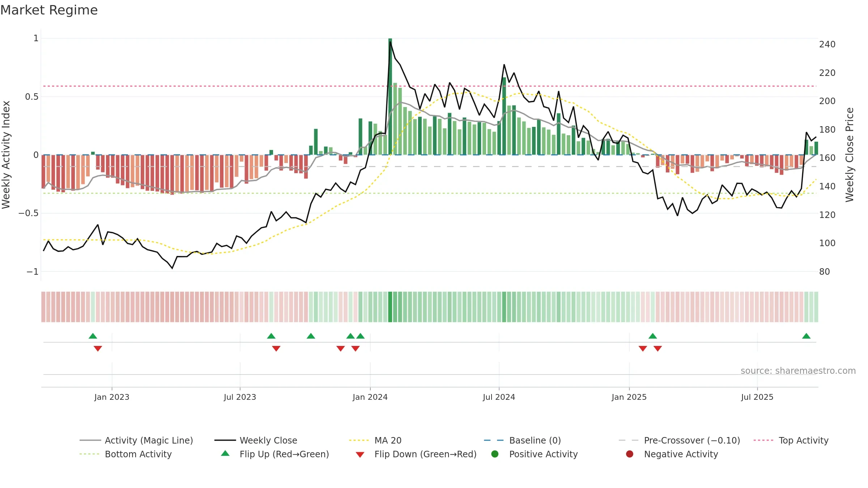Toggle MA 20 legend entry
The image size is (868, 488).
375,440
